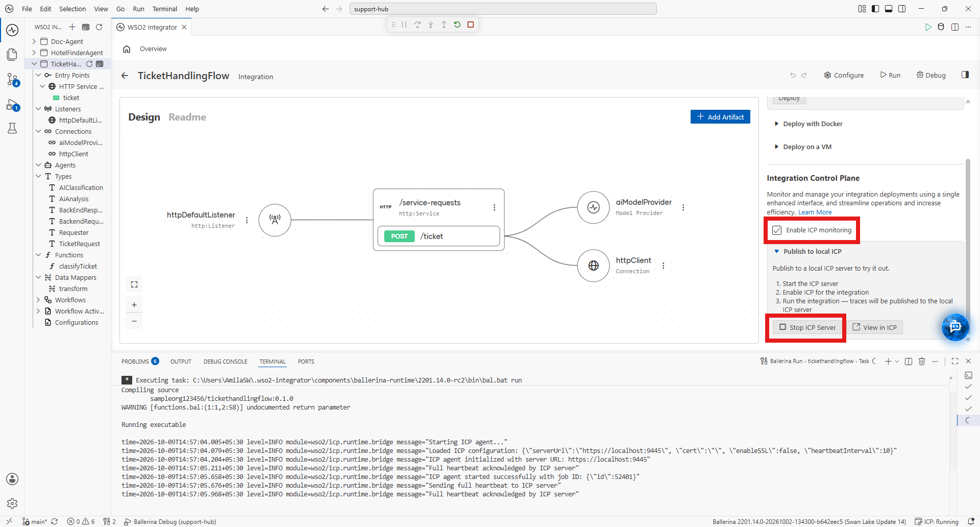Click the restart debug icon
Image resolution: width=980 pixels, height=527 pixels.
457,25
